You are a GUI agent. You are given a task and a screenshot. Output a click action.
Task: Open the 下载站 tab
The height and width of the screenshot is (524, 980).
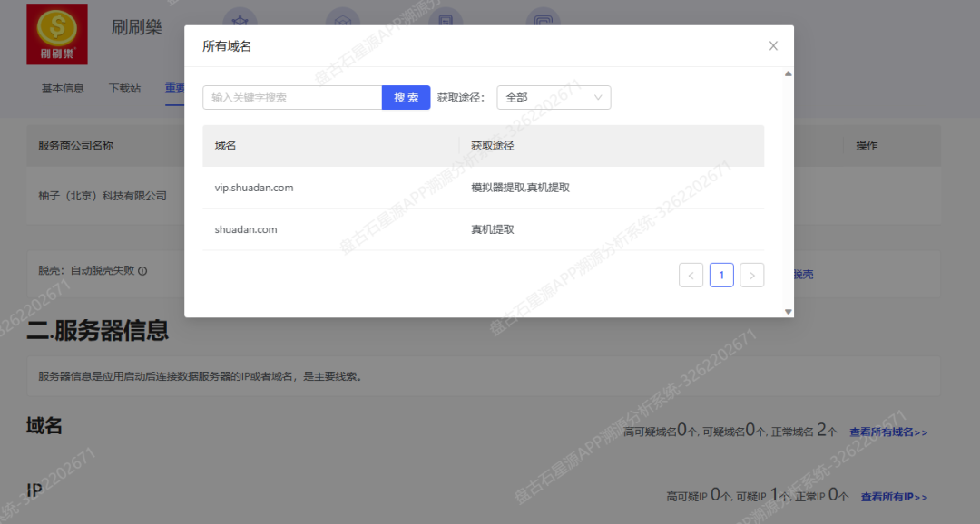click(124, 88)
